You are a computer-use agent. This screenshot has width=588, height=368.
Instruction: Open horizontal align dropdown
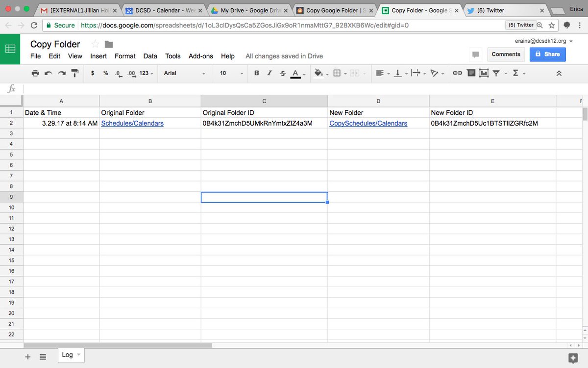(381, 73)
